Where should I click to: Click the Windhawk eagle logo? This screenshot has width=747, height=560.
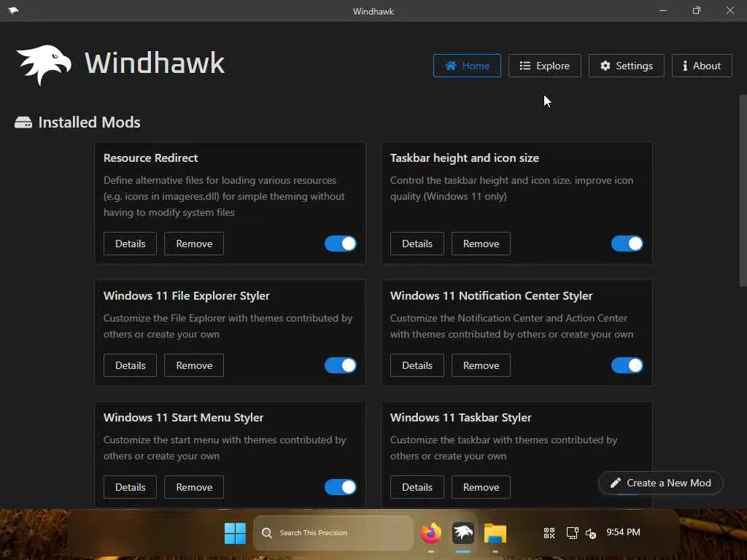pos(44,64)
